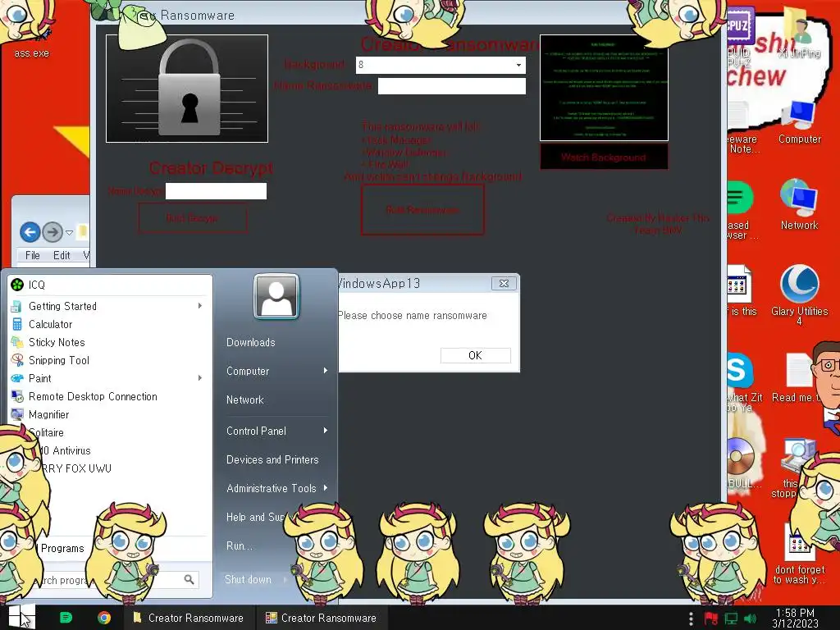Open Devices and Printers

(272, 459)
